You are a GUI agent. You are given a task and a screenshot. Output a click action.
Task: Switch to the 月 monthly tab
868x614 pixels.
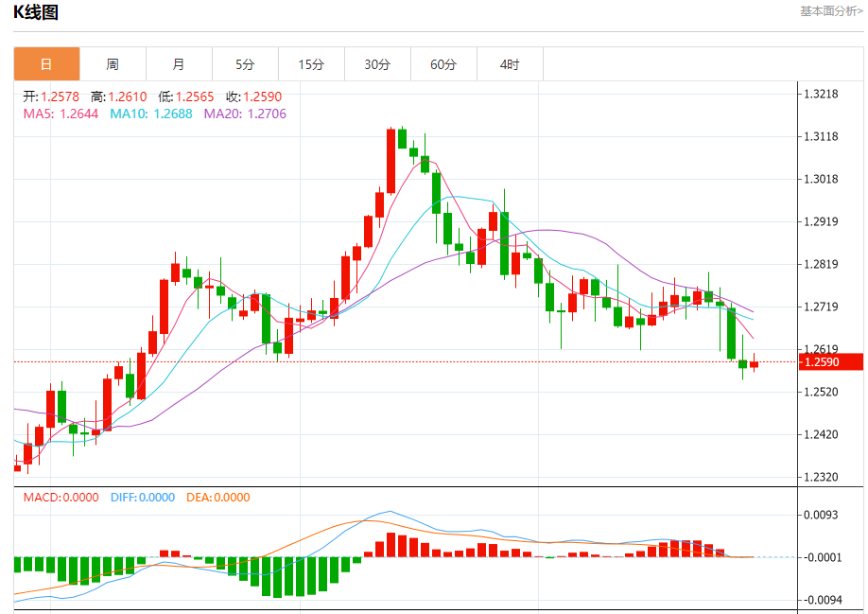pyautogui.click(x=179, y=64)
